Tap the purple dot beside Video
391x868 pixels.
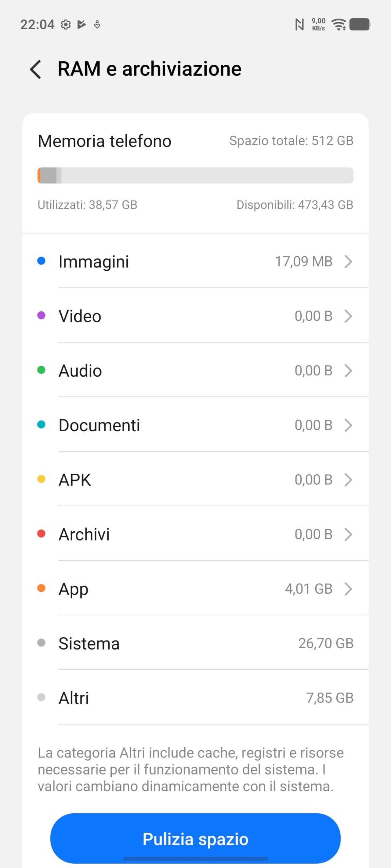(x=41, y=315)
